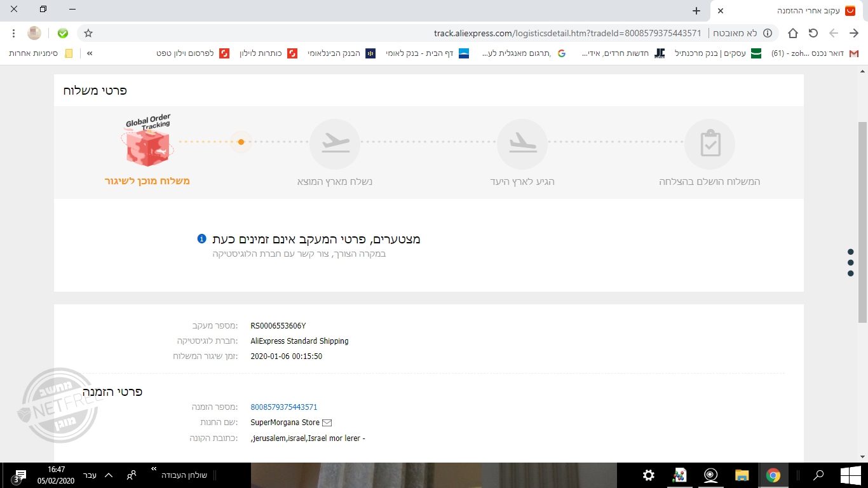Open the Gmail דואר נכנס bookmark

coord(815,53)
